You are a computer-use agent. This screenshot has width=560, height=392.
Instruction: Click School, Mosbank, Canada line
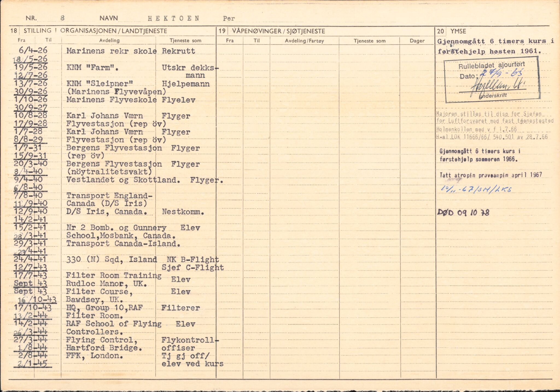pos(121,235)
